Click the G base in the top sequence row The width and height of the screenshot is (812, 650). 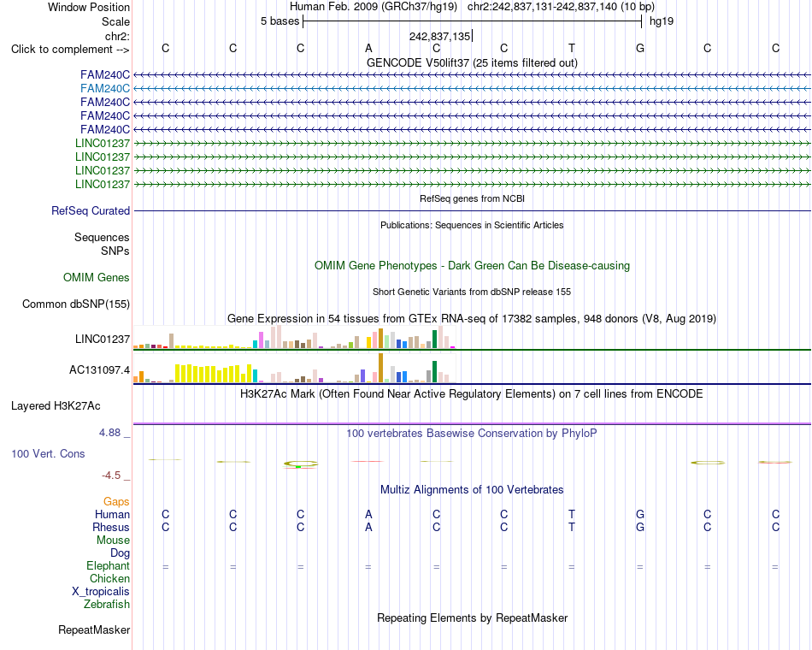640,48
